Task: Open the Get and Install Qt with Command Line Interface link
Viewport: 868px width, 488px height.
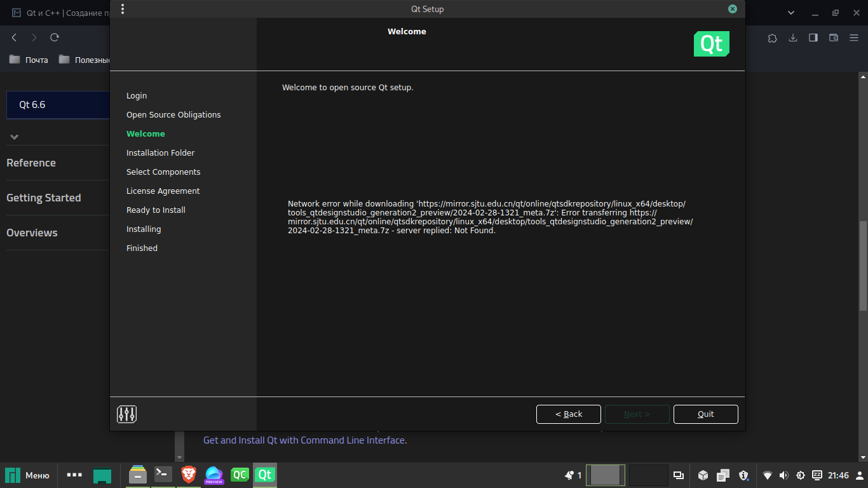Action: click(304, 440)
